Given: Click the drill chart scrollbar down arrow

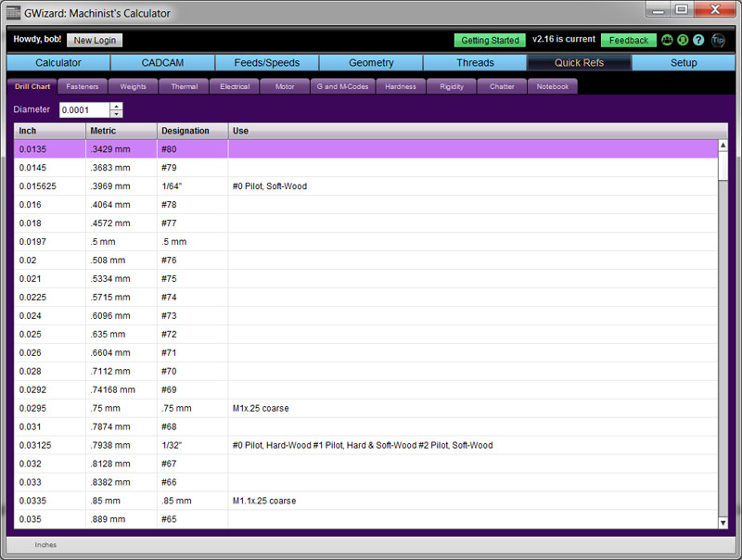Looking at the screenshot, I should tap(723, 523).
